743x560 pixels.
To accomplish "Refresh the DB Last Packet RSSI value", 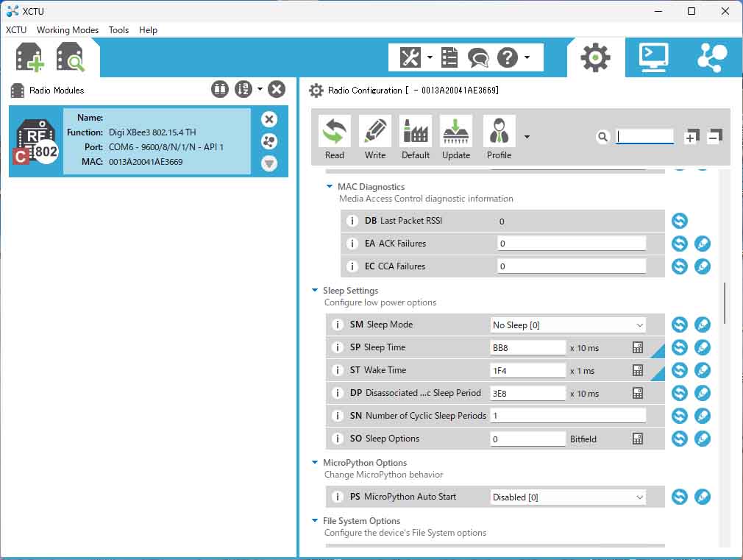I will coord(680,221).
